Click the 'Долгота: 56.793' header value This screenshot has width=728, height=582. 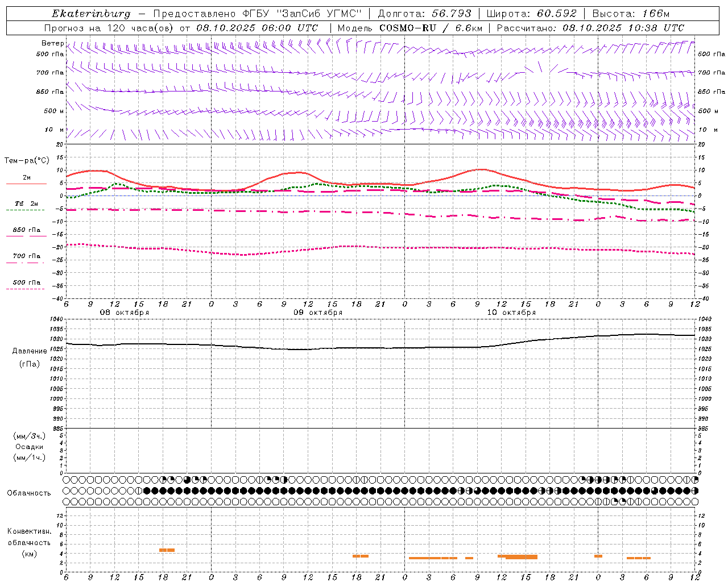pos(425,14)
